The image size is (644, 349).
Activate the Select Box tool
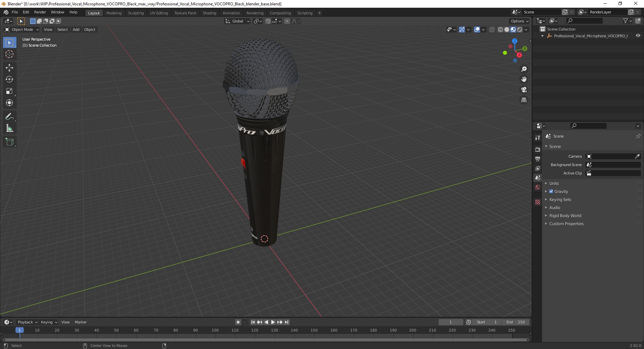click(9, 43)
